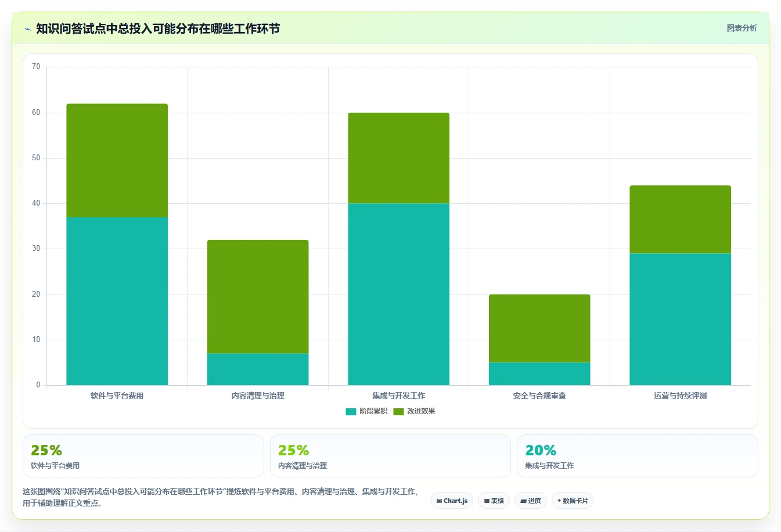
Task: Toggle the 改进效果 legend item
Action: 415,411
